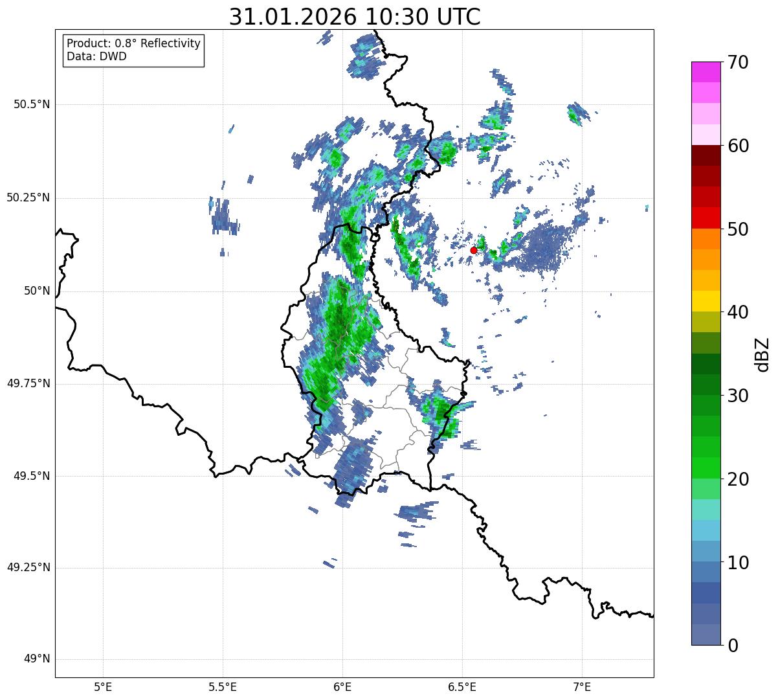Click the 30 colorbar tick value
Image resolution: width=778 pixels, height=700 pixels.
pyautogui.click(x=738, y=396)
